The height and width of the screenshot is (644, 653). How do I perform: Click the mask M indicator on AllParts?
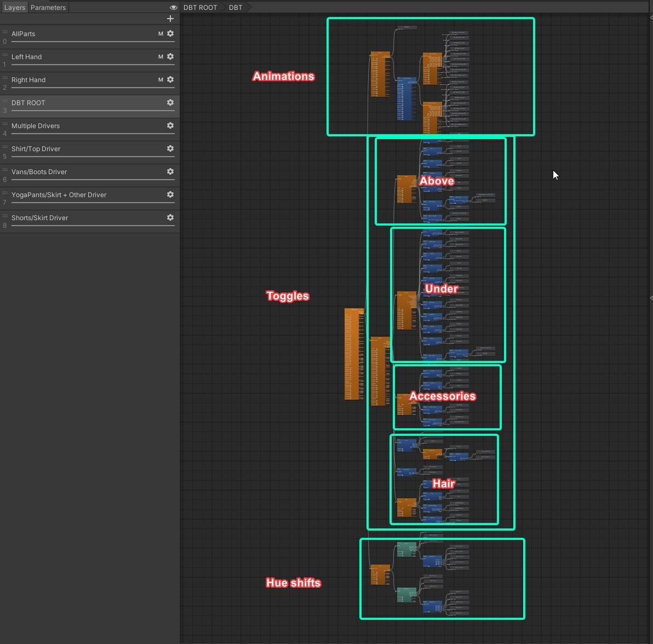pyautogui.click(x=161, y=34)
